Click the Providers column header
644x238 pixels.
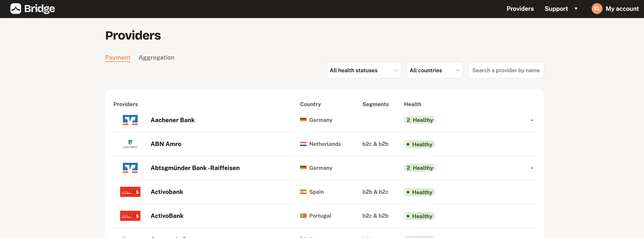126,104
